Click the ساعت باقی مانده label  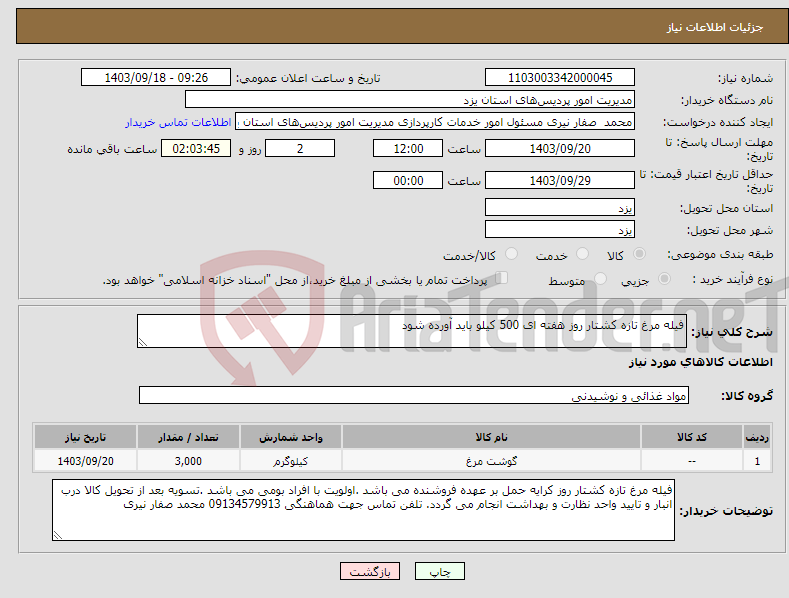112,150
